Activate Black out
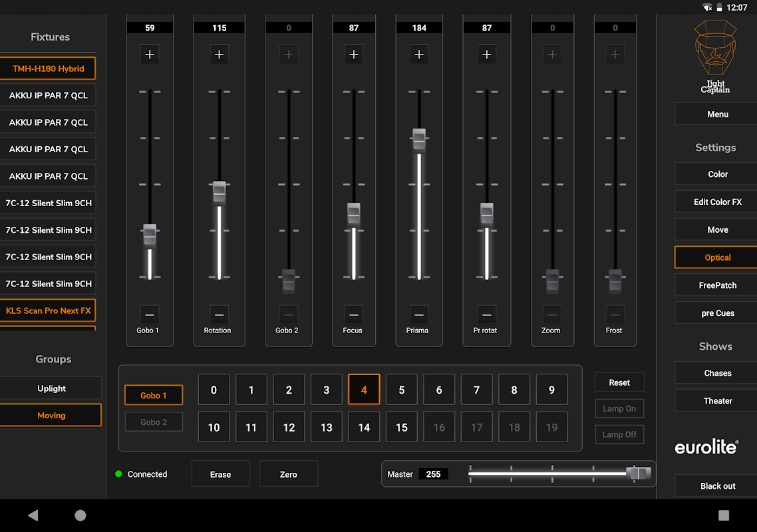This screenshot has width=757, height=532. click(716, 485)
